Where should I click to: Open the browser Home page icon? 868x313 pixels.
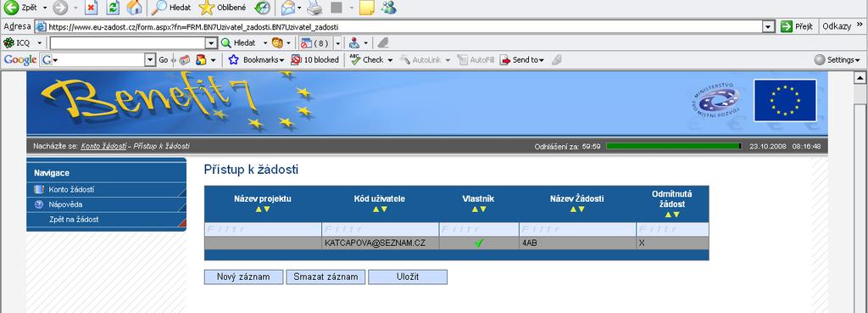click(134, 8)
